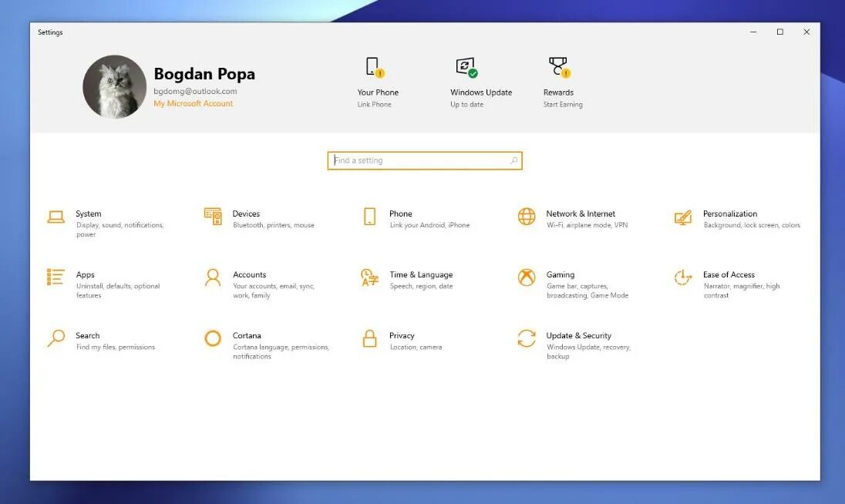Select the Time & Language title

(x=421, y=274)
